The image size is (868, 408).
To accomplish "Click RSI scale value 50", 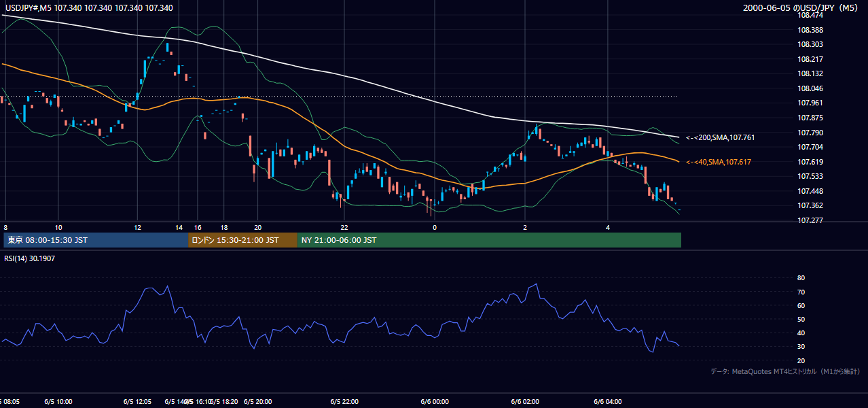I will (x=801, y=320).
